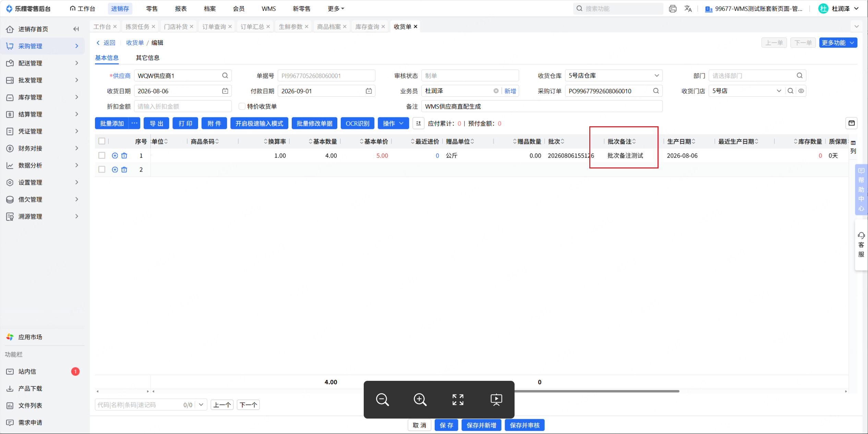This screenshot has height=434, width=868.
Task: Toggle 特价收货单 checkbox
Action: [x=242, y=106]
